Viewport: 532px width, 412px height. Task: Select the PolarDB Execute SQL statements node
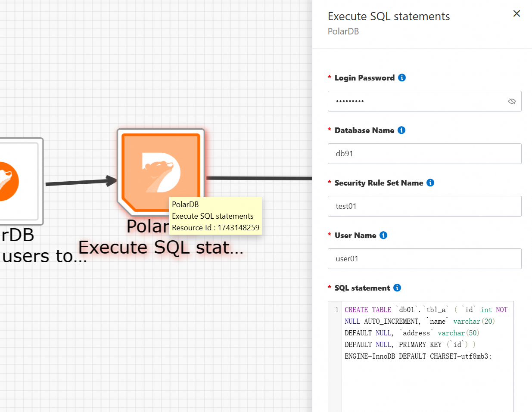click(x=161, y=172)
